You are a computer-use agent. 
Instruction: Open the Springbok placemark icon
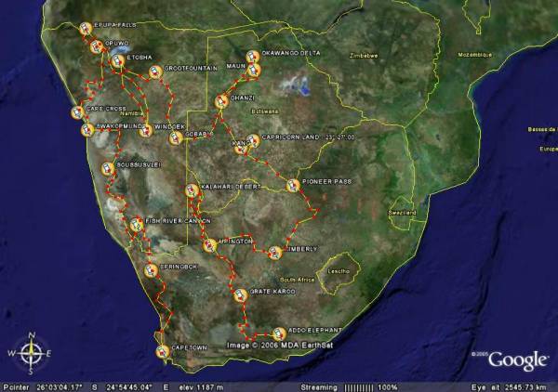150,270
